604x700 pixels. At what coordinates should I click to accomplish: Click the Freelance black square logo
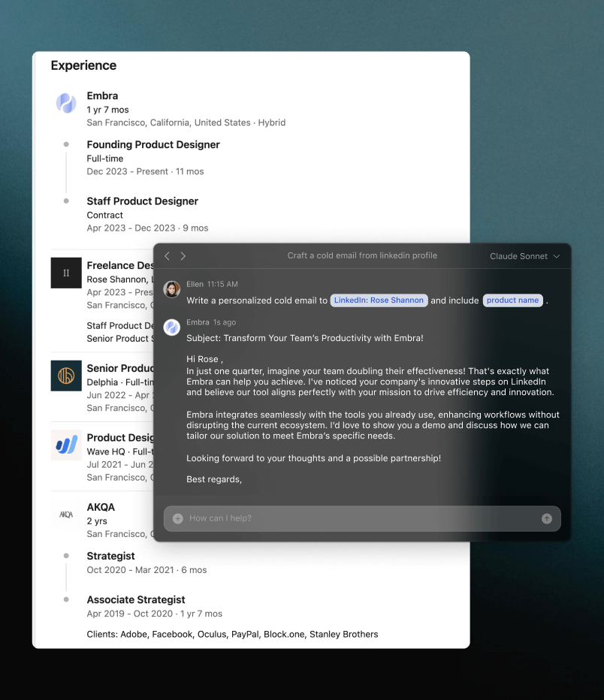(x=66, y=273)
